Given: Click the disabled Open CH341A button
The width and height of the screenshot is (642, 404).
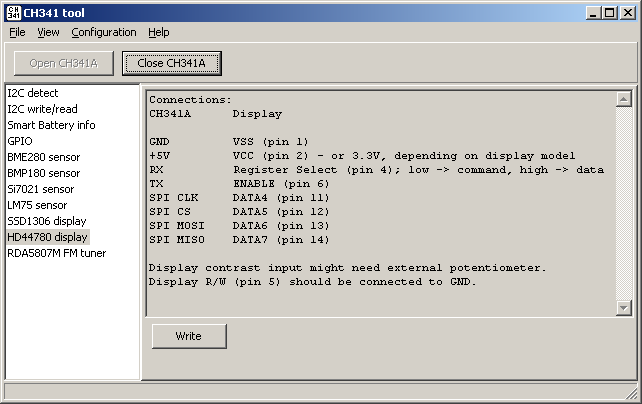Looking at the screenshot, I should click(63, 63).
